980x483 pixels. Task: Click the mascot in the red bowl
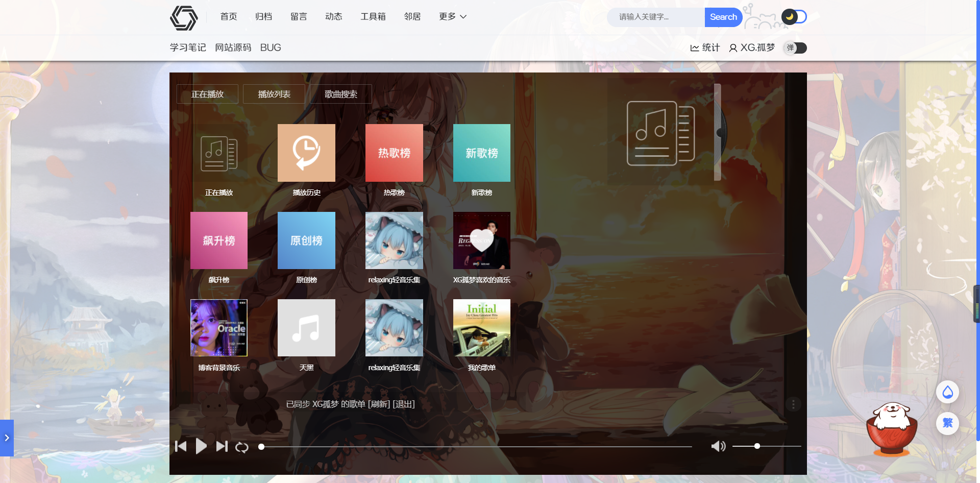pos(891,428)
